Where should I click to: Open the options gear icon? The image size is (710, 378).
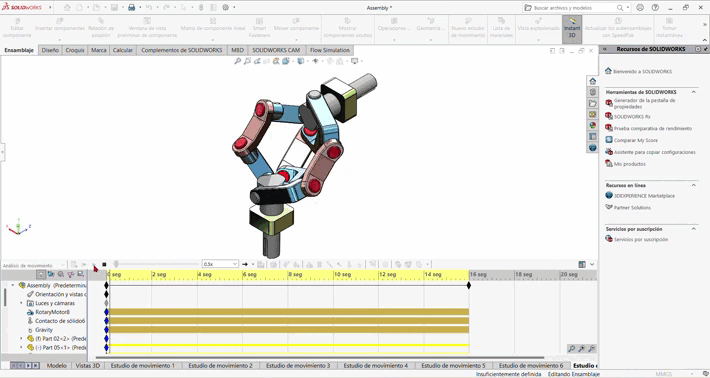pos(225,8)
